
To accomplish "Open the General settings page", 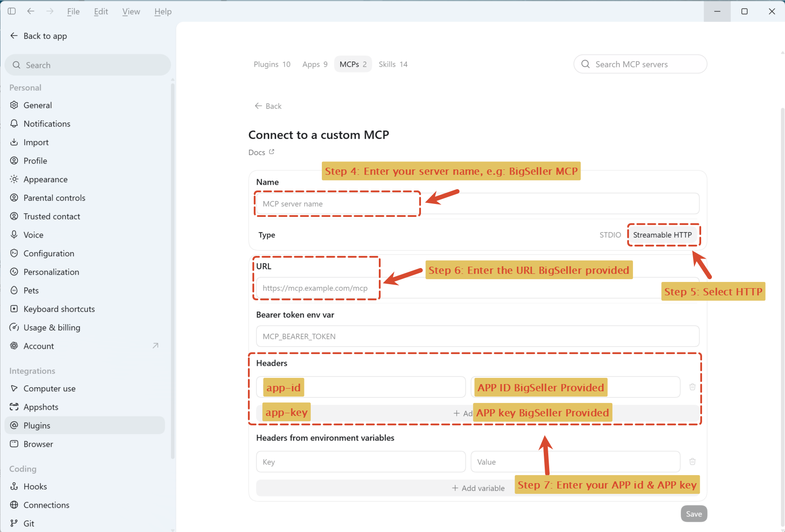I will click(85, 105).
